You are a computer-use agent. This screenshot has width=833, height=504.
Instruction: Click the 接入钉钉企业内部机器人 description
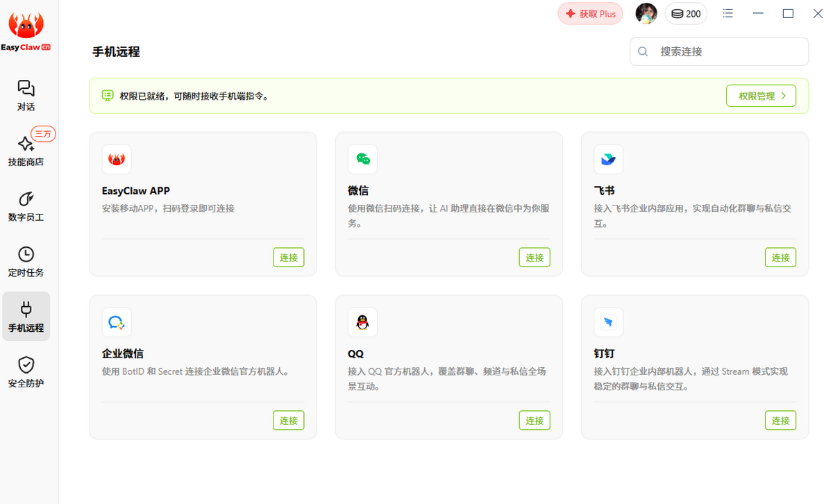pos(691,379)
